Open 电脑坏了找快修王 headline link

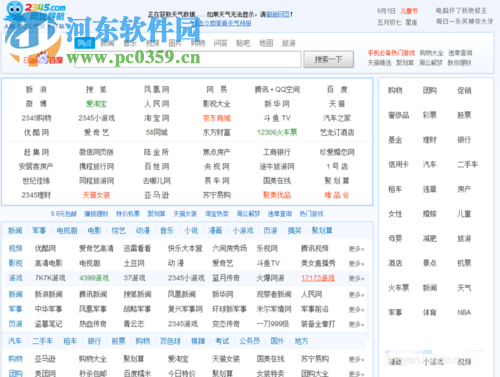[461, 11]
